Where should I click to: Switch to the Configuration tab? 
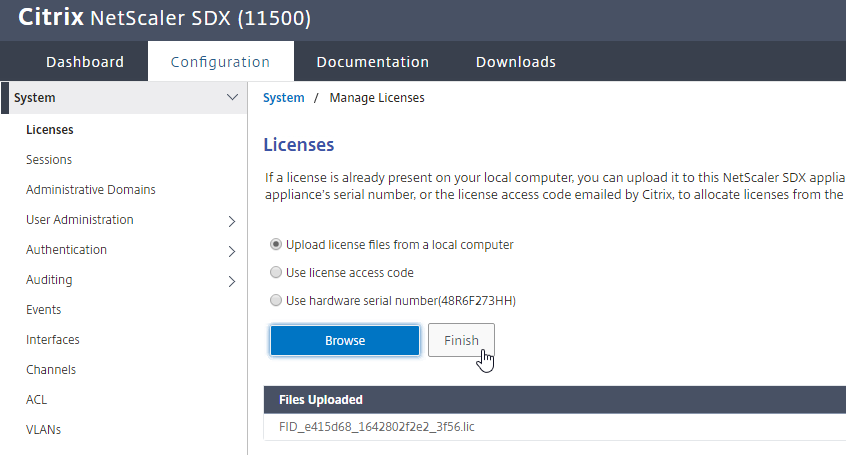coord(220,62)
